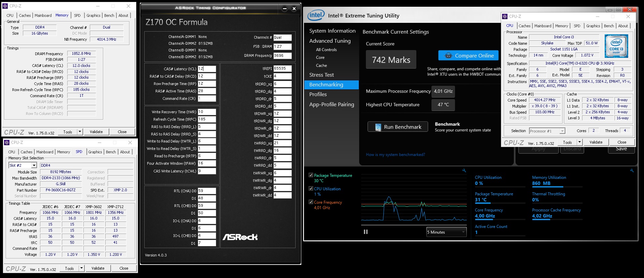Switch to SPD tab in CPU-Z Memory window

(x=77, y=15)
